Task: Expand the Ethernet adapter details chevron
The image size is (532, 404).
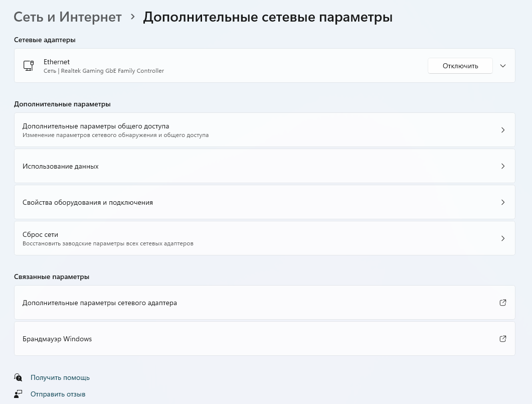Action: (503, 66)
